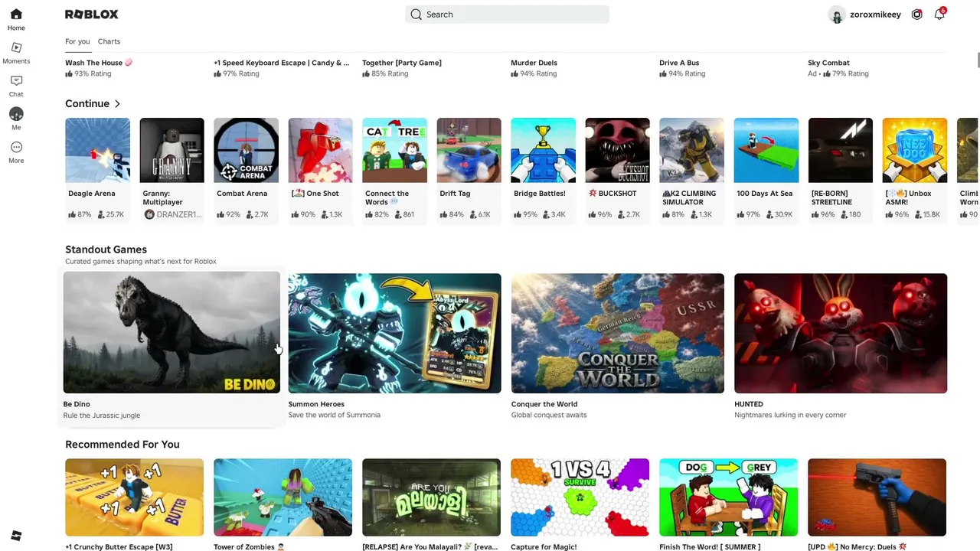Click the HUNTED title text
The image size is (980, 551).
(x=749, y=404)
